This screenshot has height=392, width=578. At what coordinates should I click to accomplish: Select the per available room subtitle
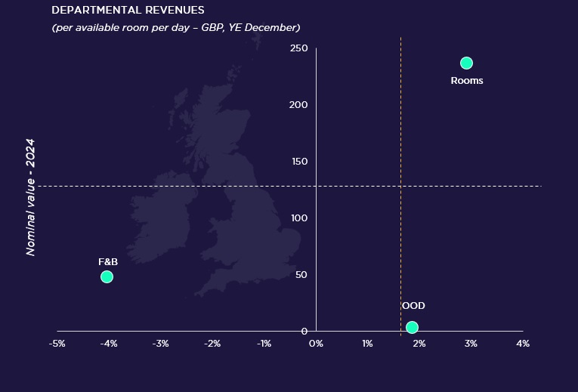175,28
